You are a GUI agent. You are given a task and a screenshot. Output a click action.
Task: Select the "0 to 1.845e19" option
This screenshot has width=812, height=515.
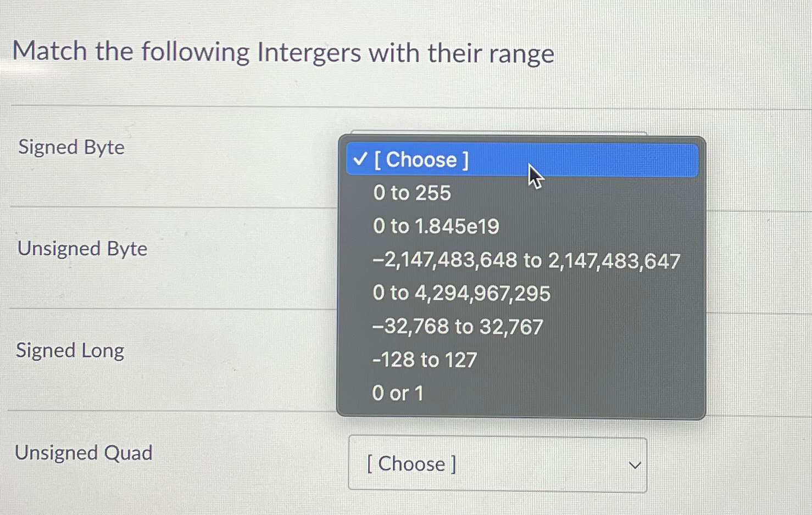pos(436,226)
